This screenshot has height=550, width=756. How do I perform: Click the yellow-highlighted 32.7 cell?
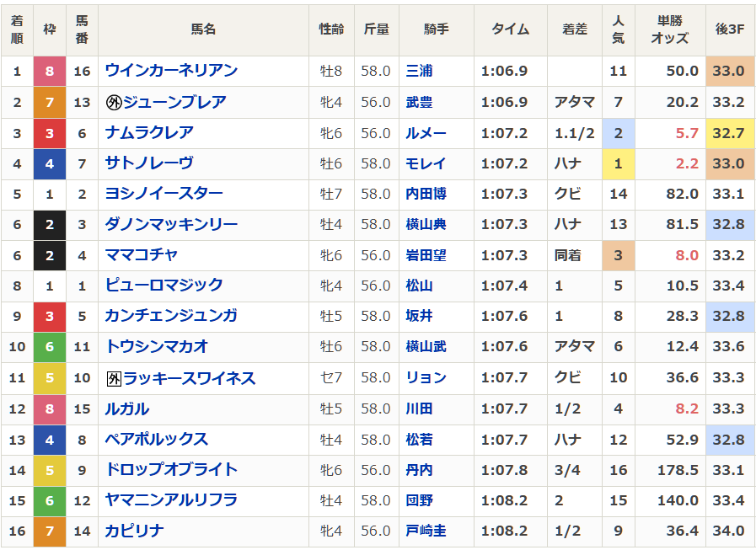click(x=728, y=133)
